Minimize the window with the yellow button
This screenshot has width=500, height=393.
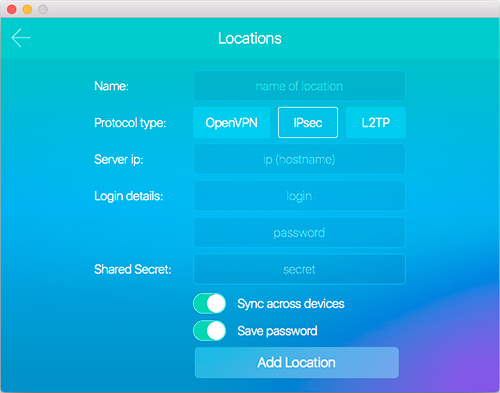pos(27,9)
